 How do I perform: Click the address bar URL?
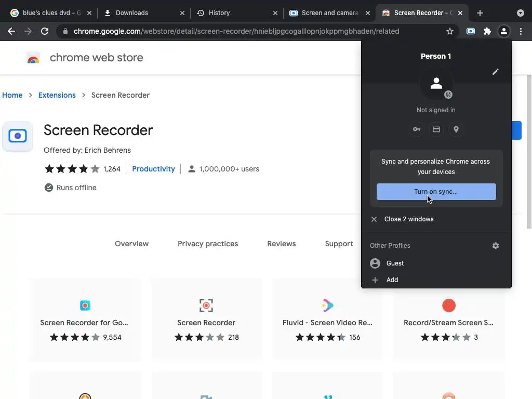pyautogui.click(x=236, y=31)
